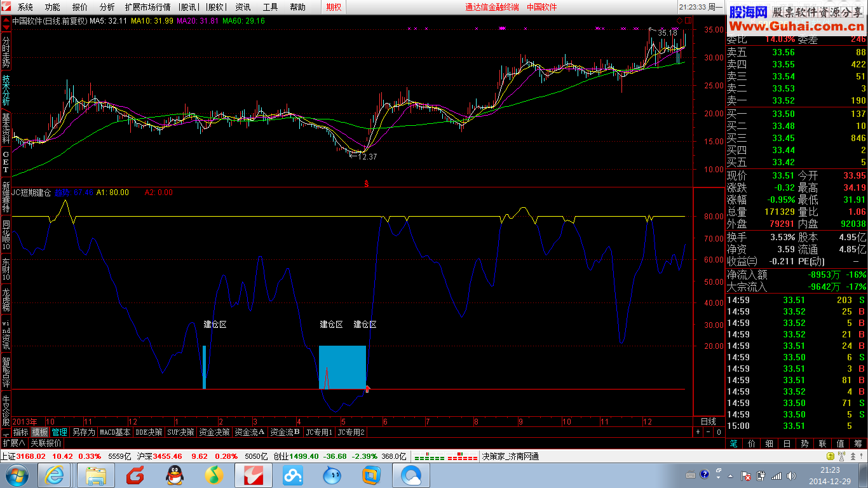
Task: Click 另存为 template button
Action: tap(83, 432)
